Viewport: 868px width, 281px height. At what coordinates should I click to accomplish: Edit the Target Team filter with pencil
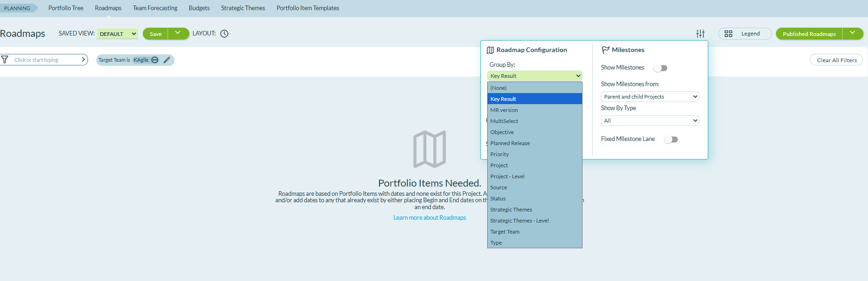[x=167, y=60]
